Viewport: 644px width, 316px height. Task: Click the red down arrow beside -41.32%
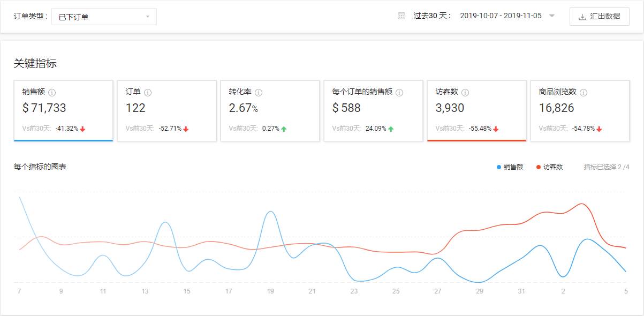pyautogui.click(x=82, y=129)
